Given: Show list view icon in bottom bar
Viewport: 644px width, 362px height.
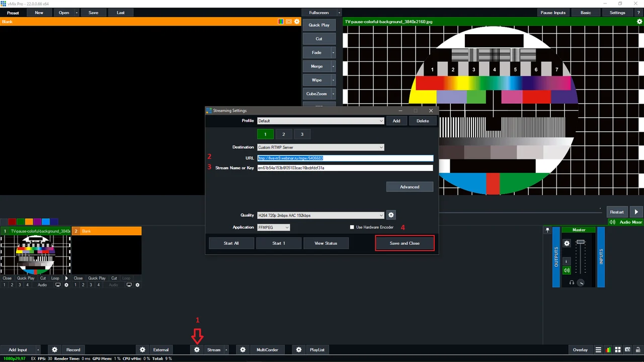Looking at the screenshot, I should tap(598, 350).
